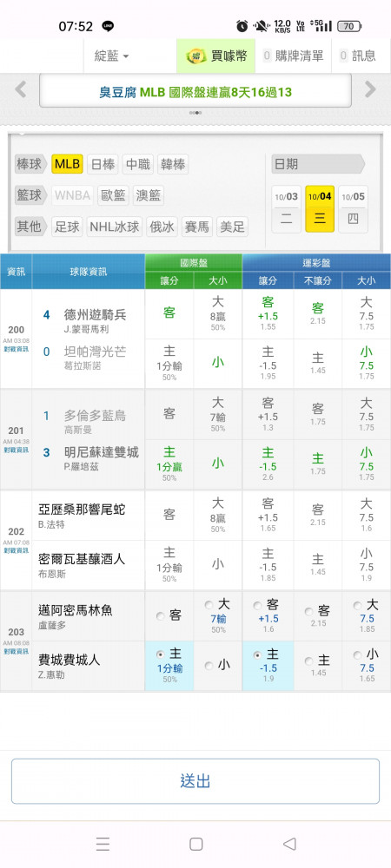The width and height of the screenshot is (391, 868).
Task: Select the MLB league tab
Action: (x=68, y=164)
